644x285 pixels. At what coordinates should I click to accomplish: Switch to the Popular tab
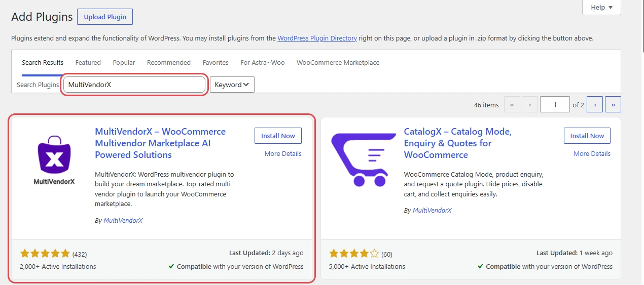(124, 63)
